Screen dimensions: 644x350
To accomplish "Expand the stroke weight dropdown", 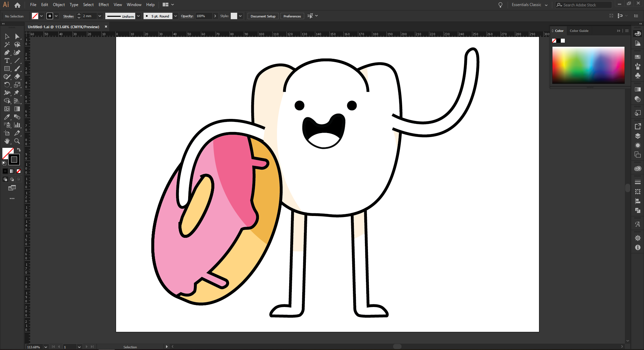I will click(x=100, y=16).
